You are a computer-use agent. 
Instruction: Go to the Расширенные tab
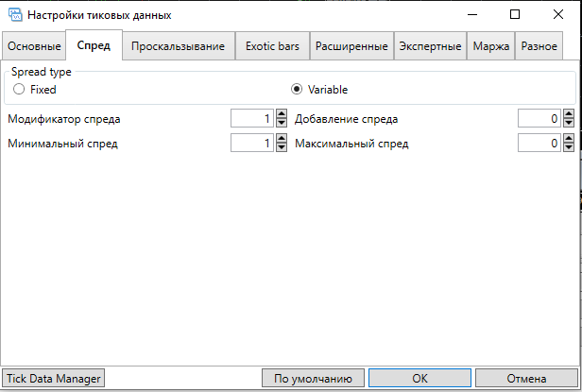[x=351, y=46]
